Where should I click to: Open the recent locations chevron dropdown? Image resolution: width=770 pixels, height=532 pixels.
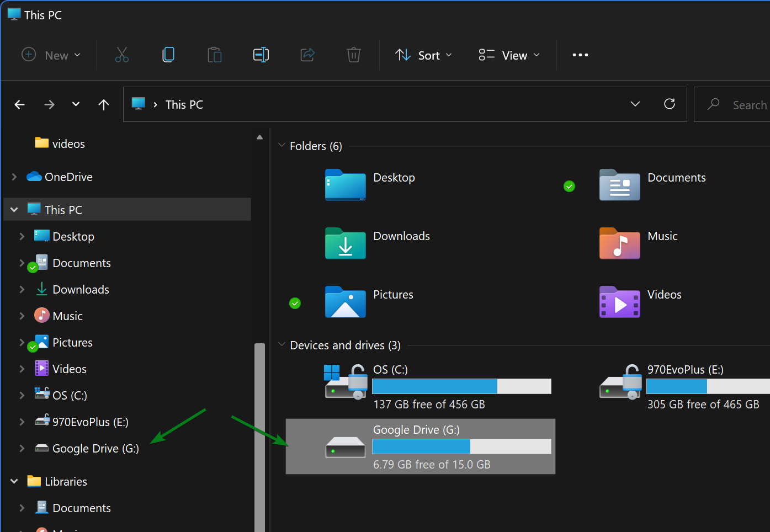click(76, 104)
